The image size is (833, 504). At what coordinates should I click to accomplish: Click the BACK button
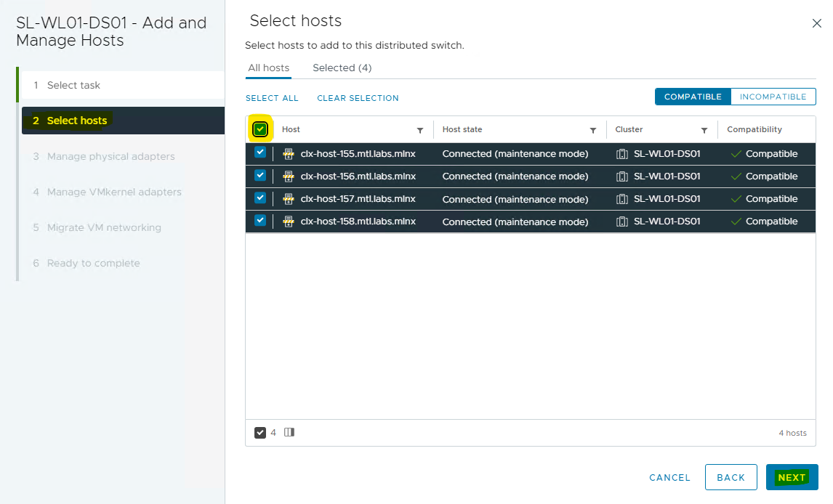(x=731, y=477)
